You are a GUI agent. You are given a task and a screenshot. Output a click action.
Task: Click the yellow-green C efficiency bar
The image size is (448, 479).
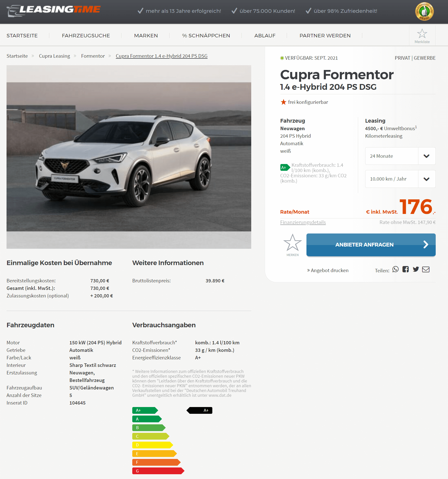[151, 436]
